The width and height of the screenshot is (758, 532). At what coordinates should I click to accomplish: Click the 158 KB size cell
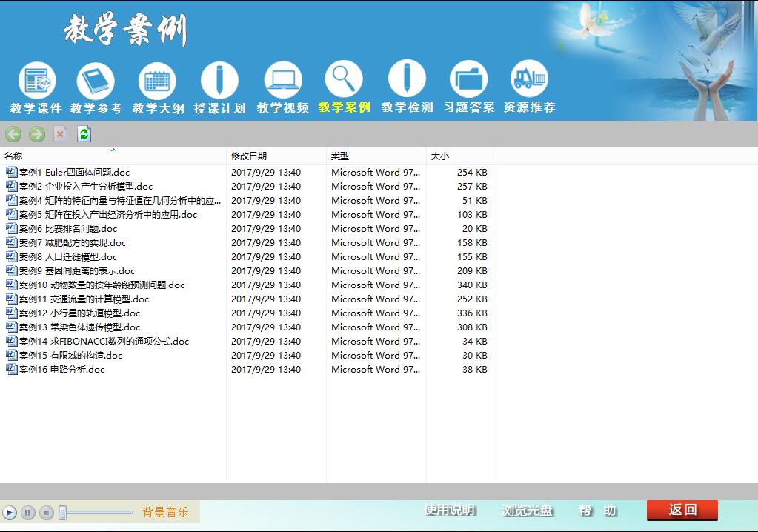472,242
